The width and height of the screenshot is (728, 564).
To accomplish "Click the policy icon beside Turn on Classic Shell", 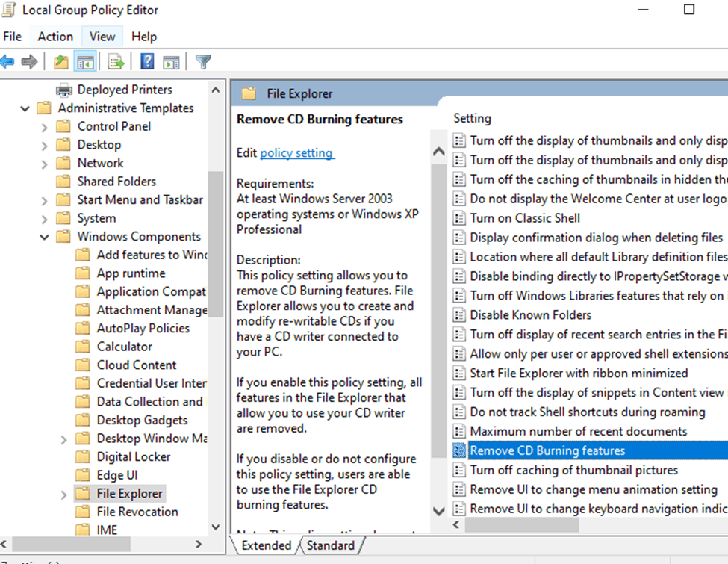I will pyautogui.click(x=459, y=218).
